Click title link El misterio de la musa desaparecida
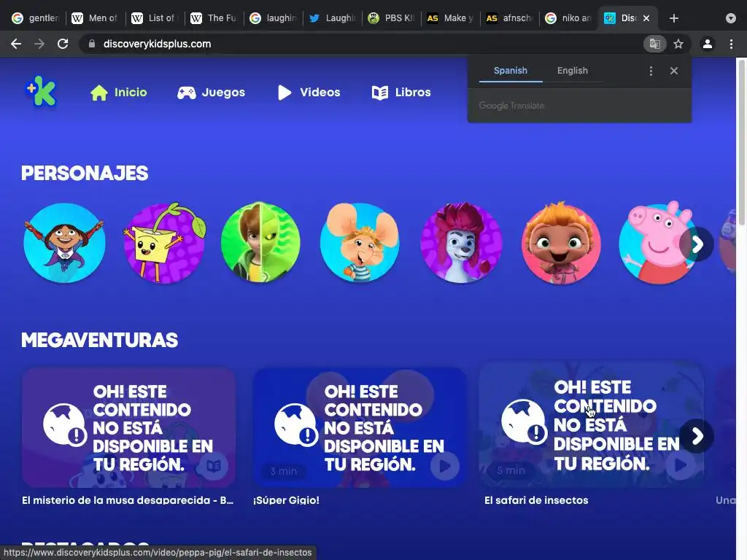747x560 pixels. 128,500
